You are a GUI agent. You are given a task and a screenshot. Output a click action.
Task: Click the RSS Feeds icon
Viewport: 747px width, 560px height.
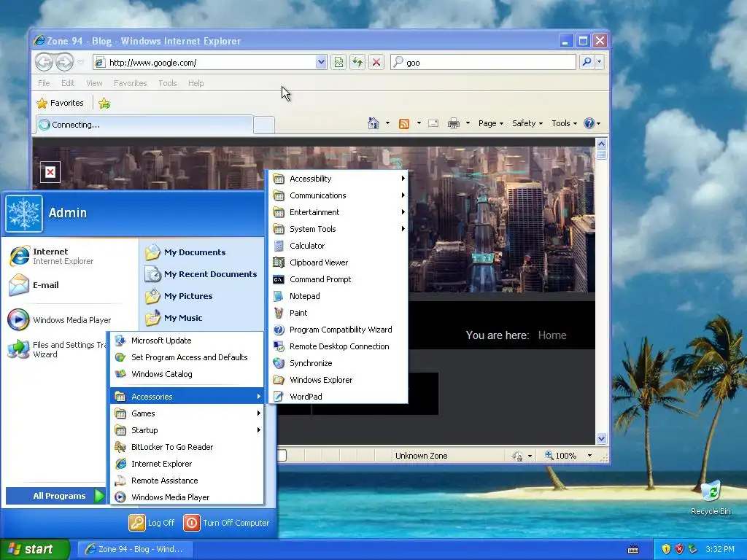404,124
